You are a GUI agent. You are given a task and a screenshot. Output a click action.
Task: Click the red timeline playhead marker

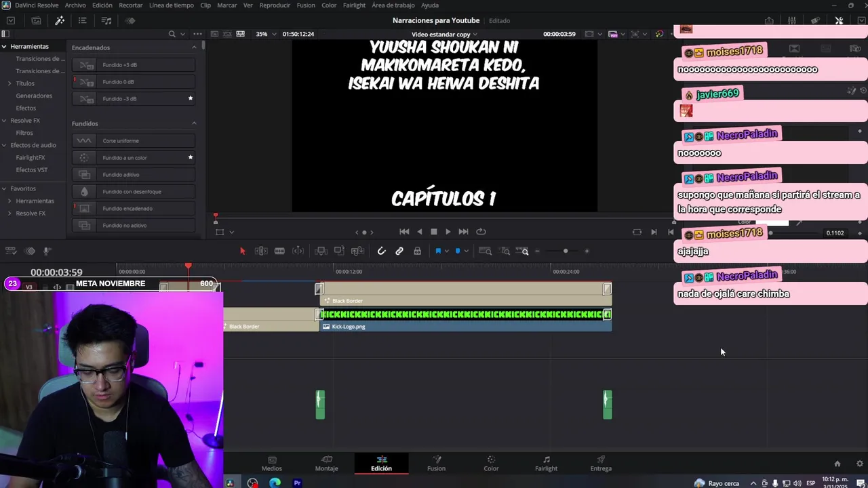point(189,267)
